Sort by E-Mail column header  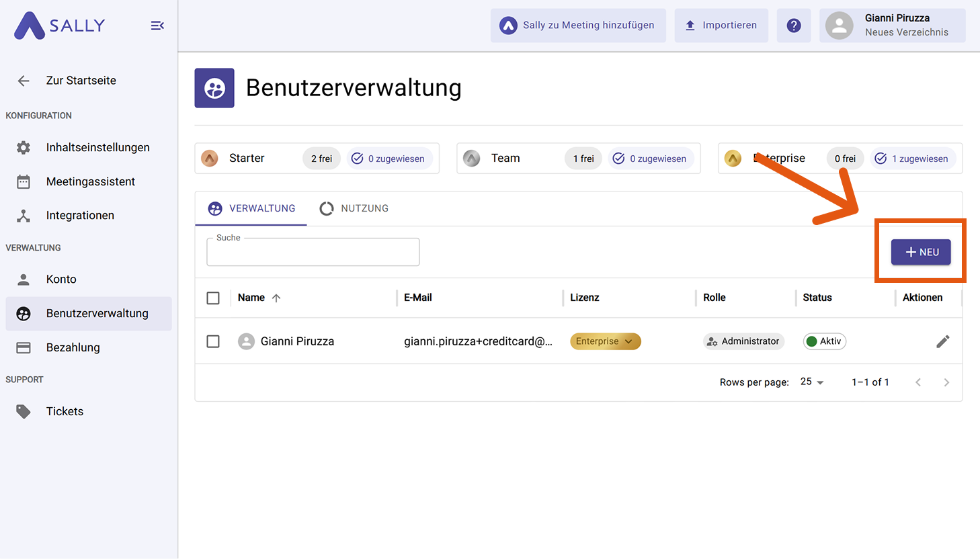(418, 298)
